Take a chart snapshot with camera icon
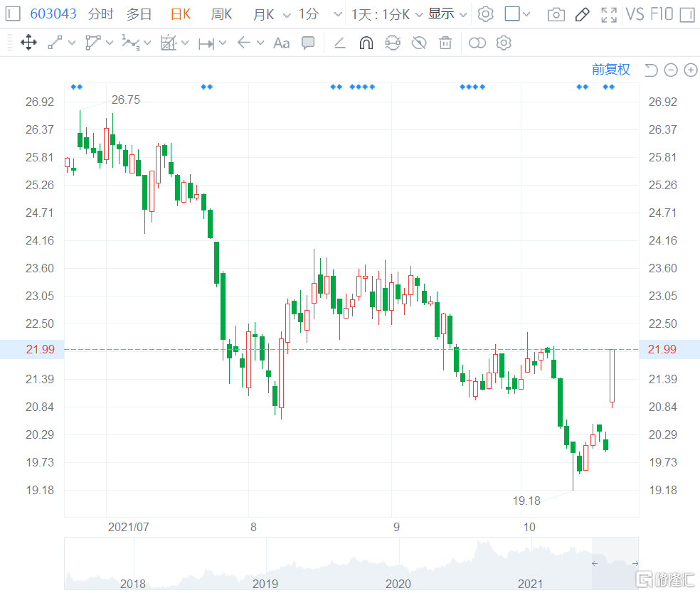The width and height of the screenshot is (700, 593). coord(556,15)
